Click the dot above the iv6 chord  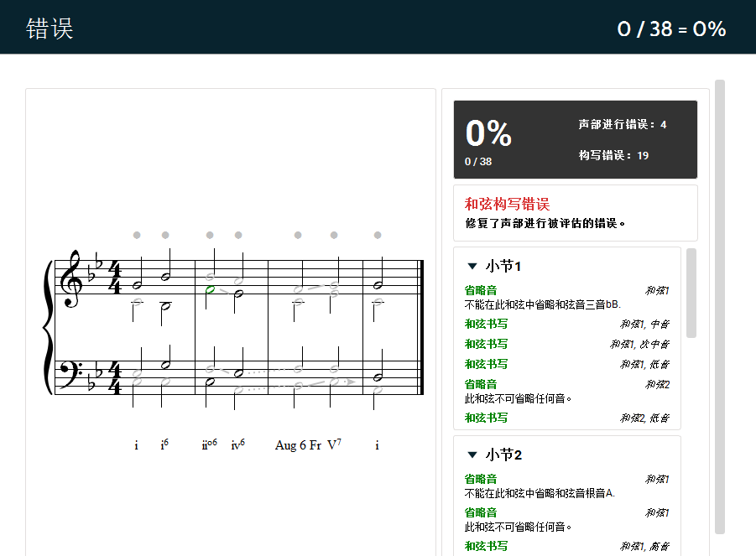tap(238, 235)
